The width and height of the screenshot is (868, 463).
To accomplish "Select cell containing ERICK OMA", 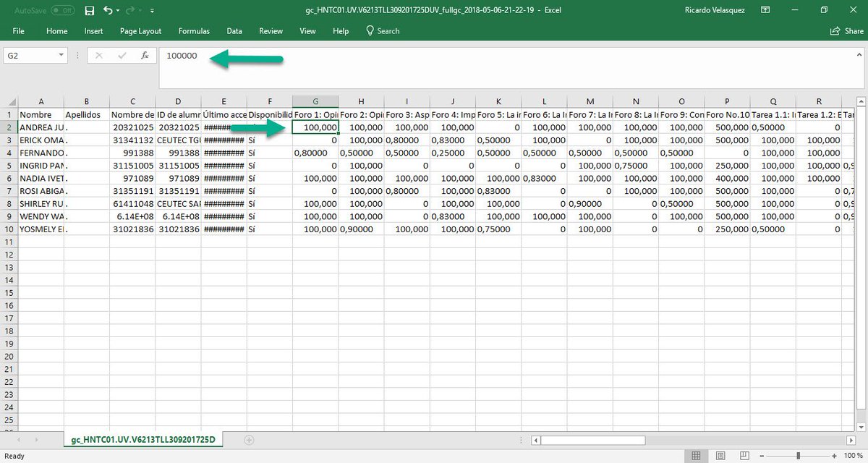I will point(41,140).
